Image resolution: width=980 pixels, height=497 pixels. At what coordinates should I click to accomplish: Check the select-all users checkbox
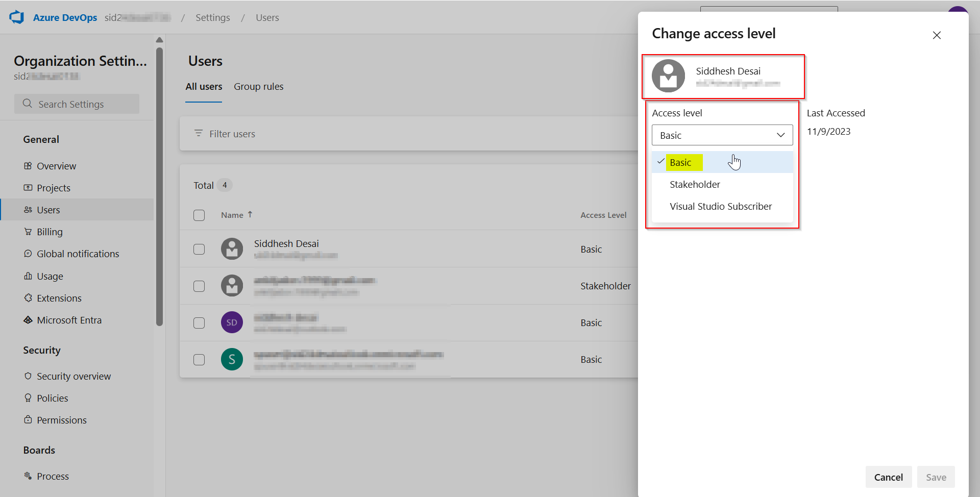click(x=199, y=215)
